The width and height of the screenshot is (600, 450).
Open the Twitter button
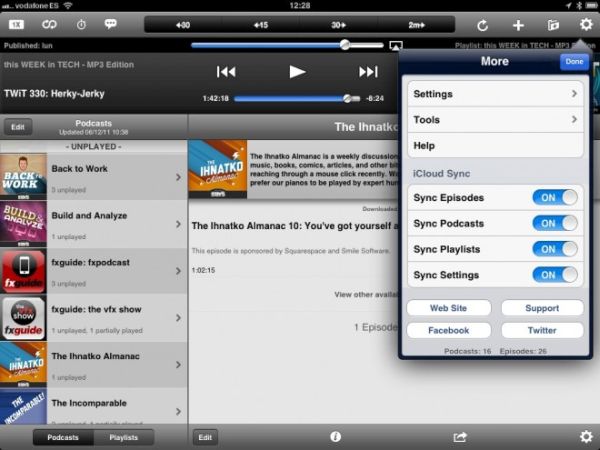[542, 330]
